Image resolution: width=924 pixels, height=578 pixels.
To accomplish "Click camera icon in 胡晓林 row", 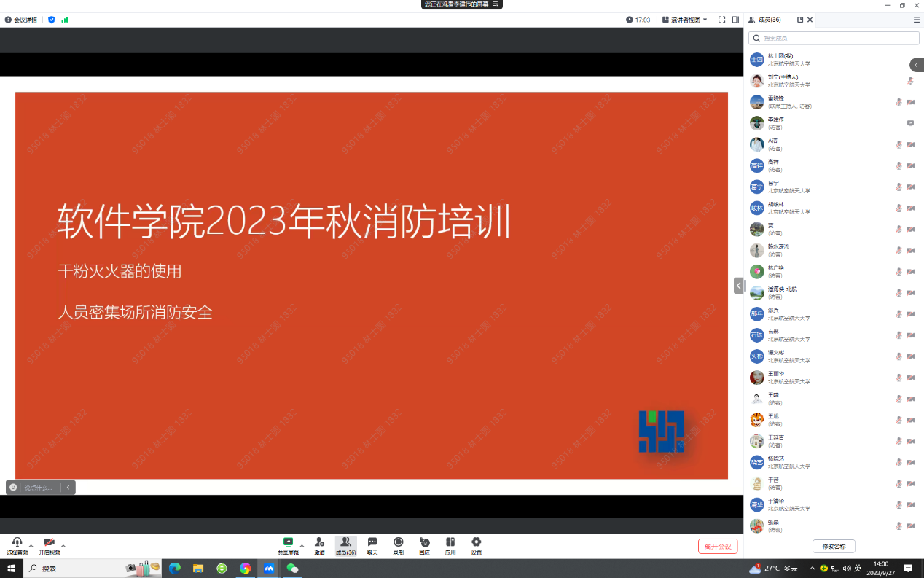I will point(911,208).
